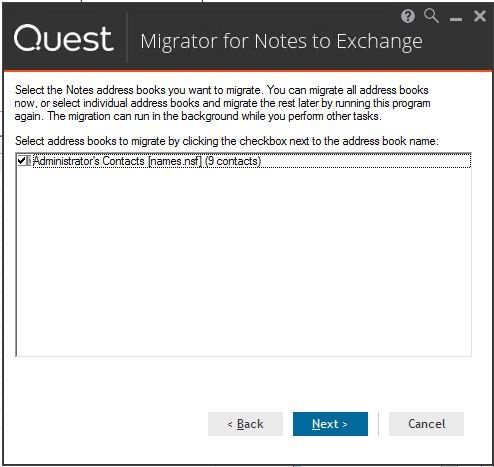Uncheck the Administrator's Contacts checkbox
This screenshot has height=467, width=494.
(x=22, y=161)
